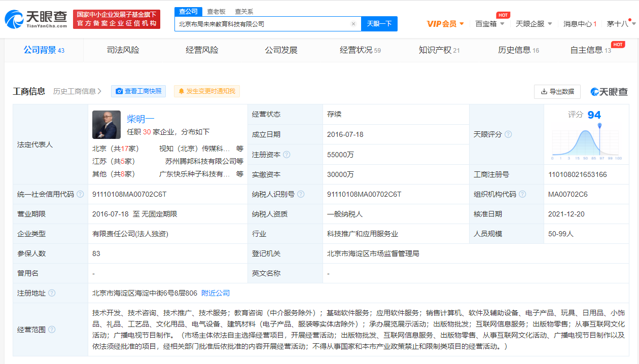
Task: Click the TianYanCha logo
Action: click(35, 19)
